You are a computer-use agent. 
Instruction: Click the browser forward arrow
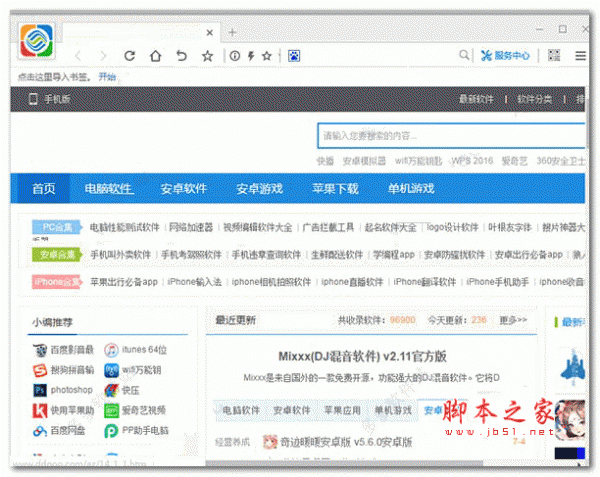pos(103,56)
